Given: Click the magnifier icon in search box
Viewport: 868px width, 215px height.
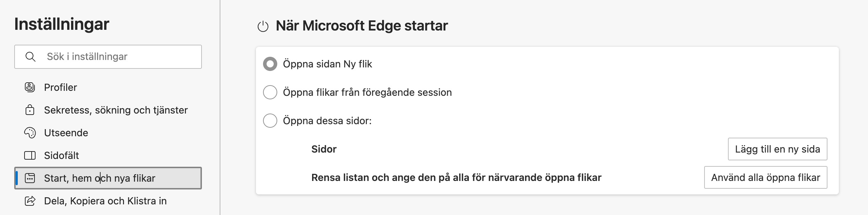Looking at the screenshot, I should pyautogui.click(x=31, y=57).
